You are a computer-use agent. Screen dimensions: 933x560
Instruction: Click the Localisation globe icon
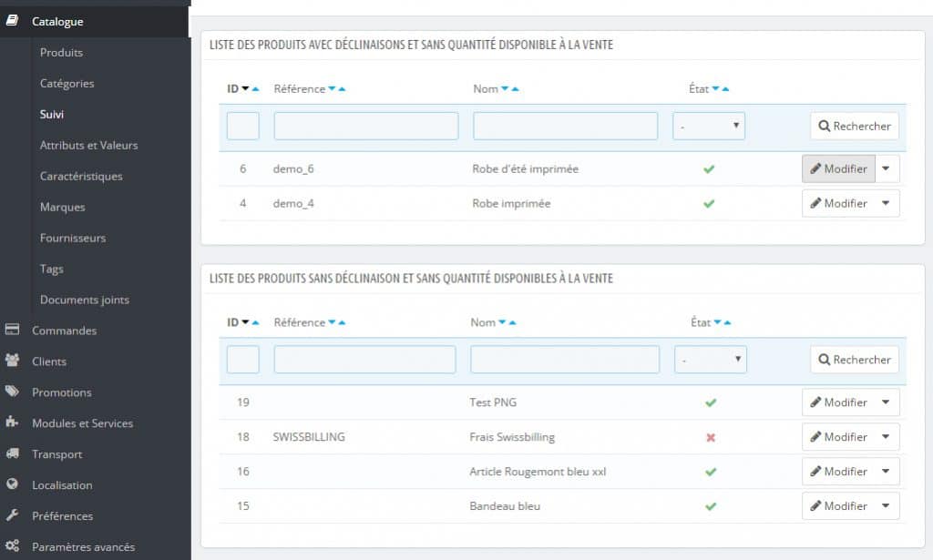pos(12,484)
